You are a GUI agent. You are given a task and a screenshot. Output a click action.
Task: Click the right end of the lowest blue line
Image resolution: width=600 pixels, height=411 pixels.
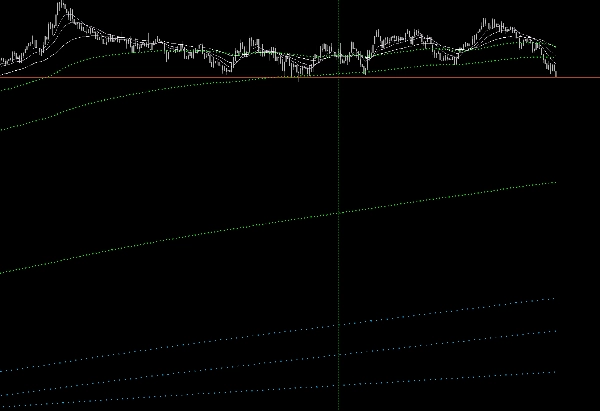(553, 372)
